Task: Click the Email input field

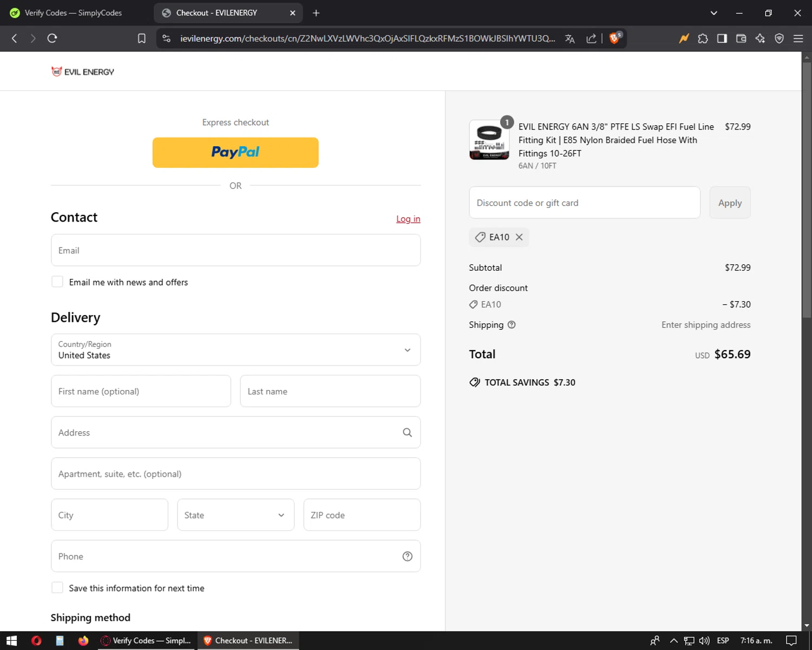Action: pos(235,250)
